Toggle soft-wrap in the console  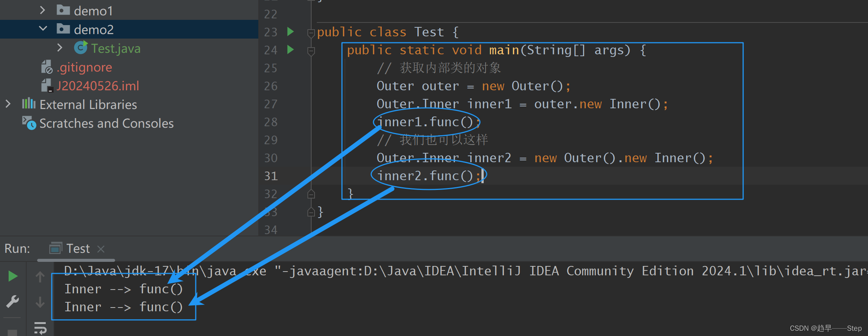40,328
